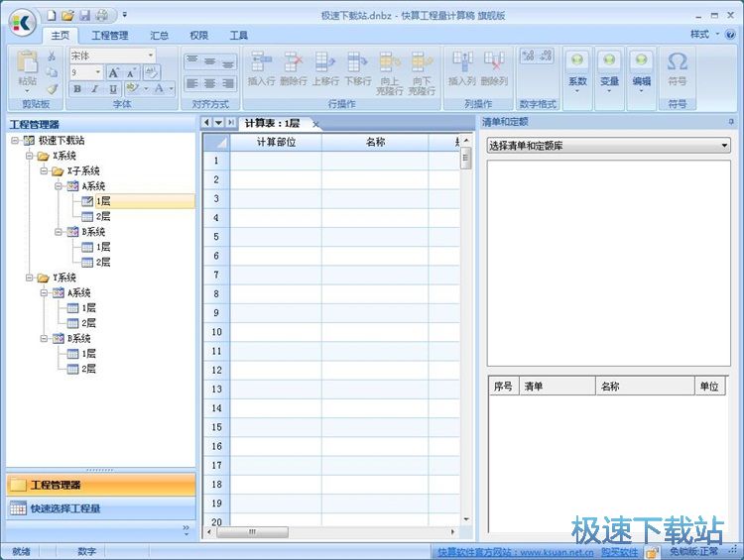The image size is (744, 560).
Task: Close the 计算表：1层 tab
Action: tap(315, 124)
